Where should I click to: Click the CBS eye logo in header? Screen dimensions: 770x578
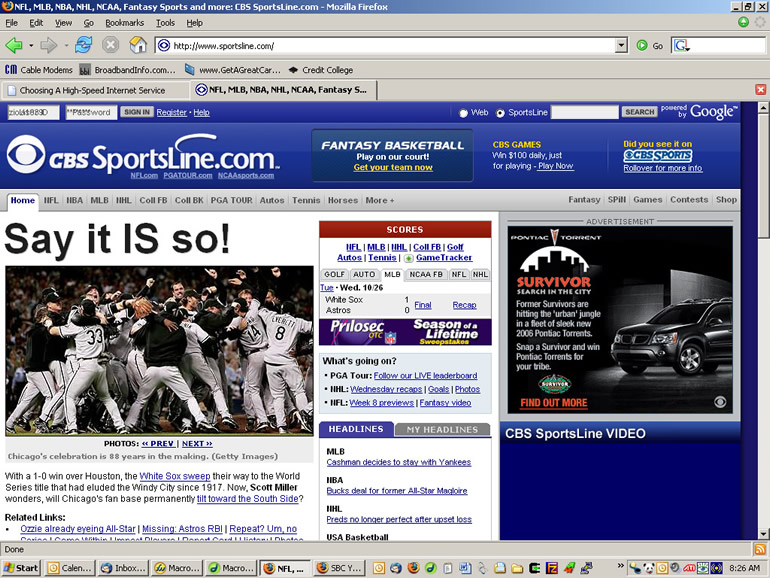pyautogui.click(x=26, y=154)
